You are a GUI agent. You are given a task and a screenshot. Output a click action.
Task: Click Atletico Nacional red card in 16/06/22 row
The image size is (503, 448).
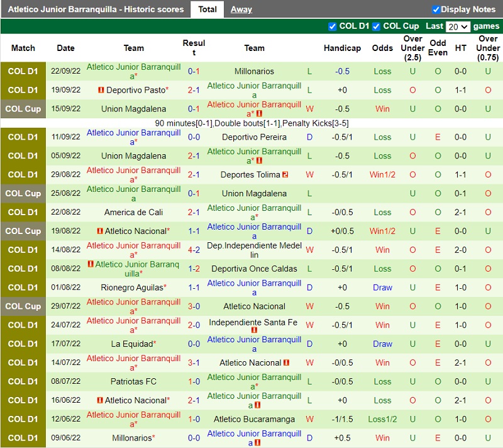pyautogui.click(x=99, y=401)
